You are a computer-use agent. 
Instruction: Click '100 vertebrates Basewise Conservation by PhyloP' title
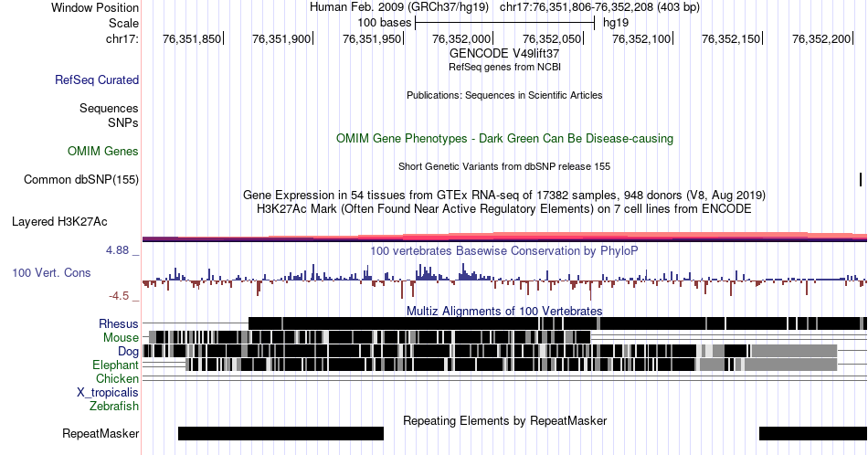click(504, 250)
